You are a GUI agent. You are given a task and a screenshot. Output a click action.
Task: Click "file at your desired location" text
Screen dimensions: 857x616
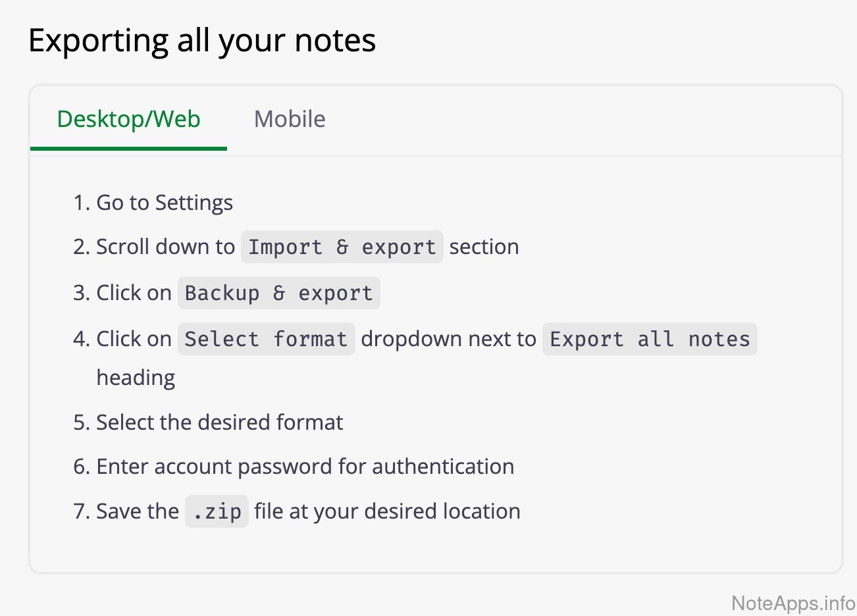click(387, 511)
